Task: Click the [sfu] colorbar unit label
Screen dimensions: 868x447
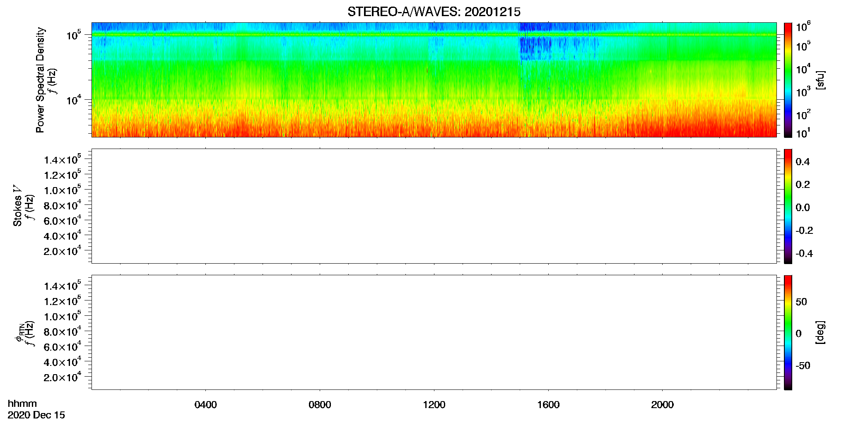Action: pos(820,80)
